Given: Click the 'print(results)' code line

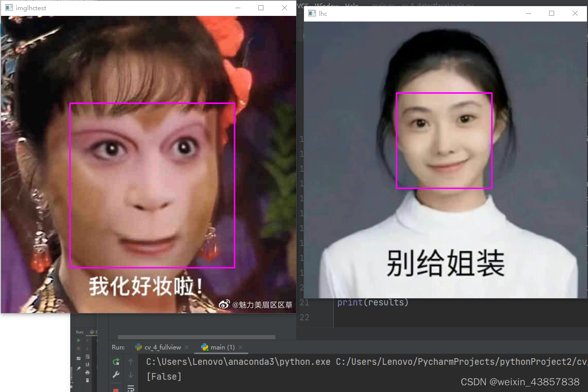Looking at the screenshot, I should (x=373, y=302).
